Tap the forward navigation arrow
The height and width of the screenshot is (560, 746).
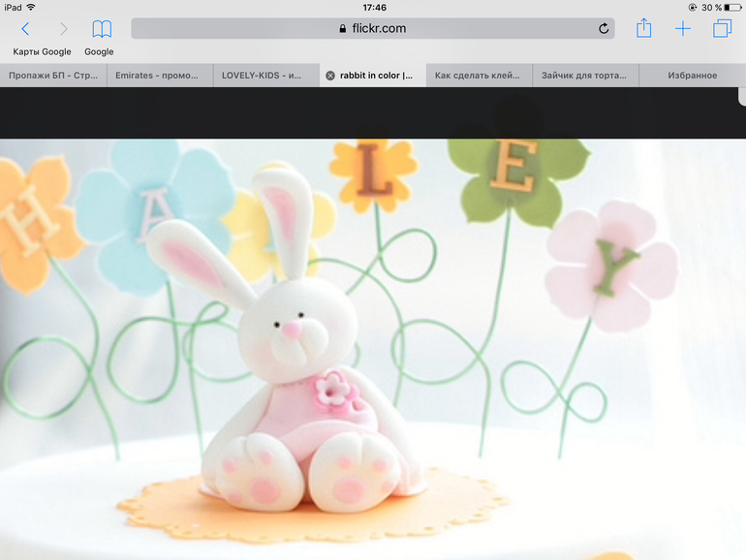(x=64, y=29)
